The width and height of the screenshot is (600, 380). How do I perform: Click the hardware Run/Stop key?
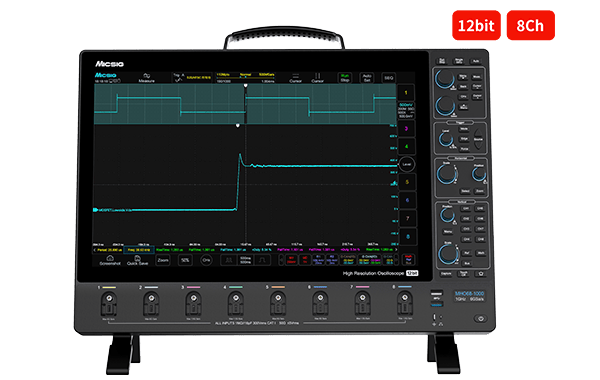tap(442, 61)
